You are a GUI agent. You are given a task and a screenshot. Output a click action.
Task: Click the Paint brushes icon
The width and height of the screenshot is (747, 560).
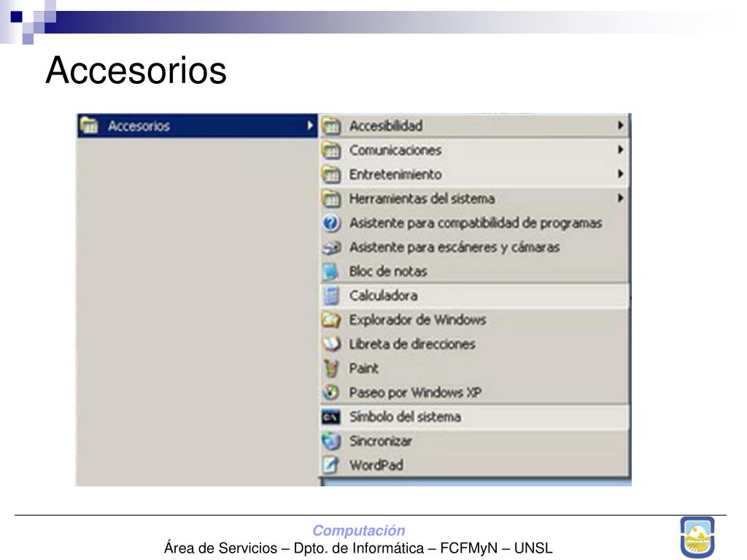[330, 368]
